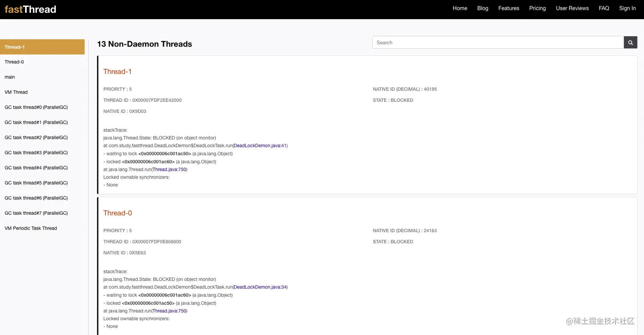Open User Reviews in navigation
The image size is (644, 335).
pos(572,8)
